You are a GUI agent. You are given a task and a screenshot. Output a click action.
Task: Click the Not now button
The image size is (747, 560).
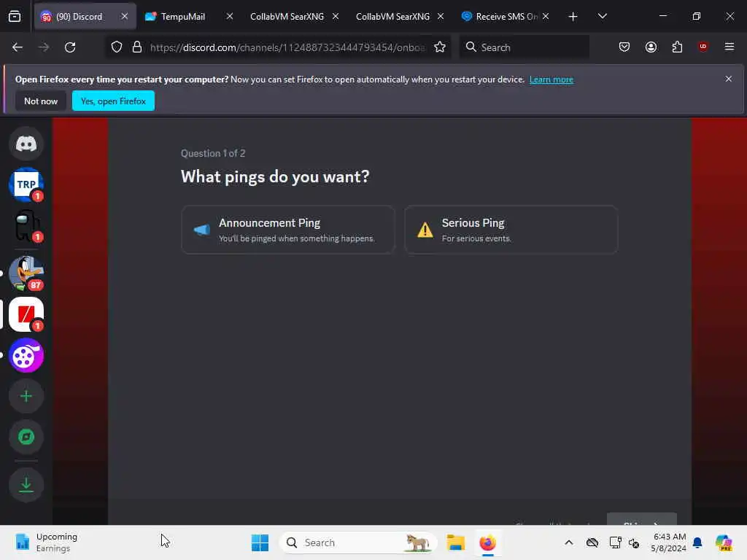coord(41,101)
